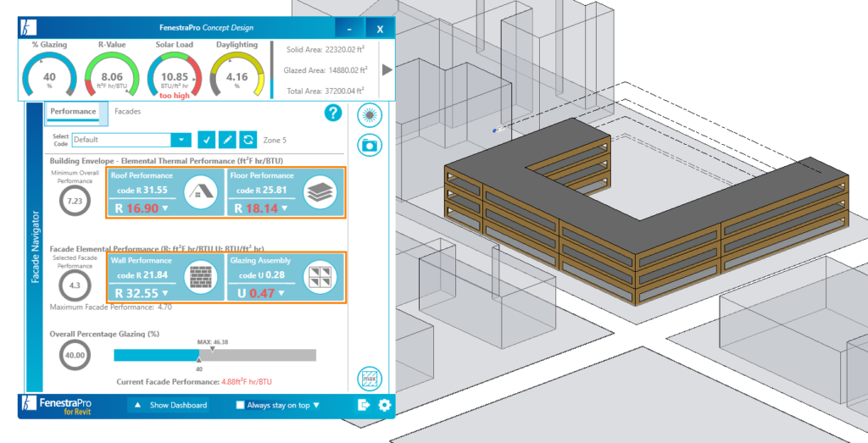
Task: Toggle Always stay on top checkbox
Action: click(240, 405)
